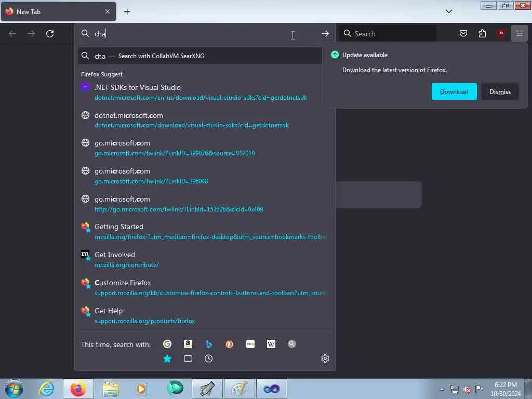Search this time with eBay

pos(250,344)
